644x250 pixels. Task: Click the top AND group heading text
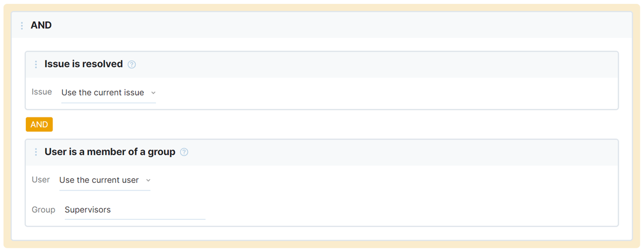(x=41, y=25)
